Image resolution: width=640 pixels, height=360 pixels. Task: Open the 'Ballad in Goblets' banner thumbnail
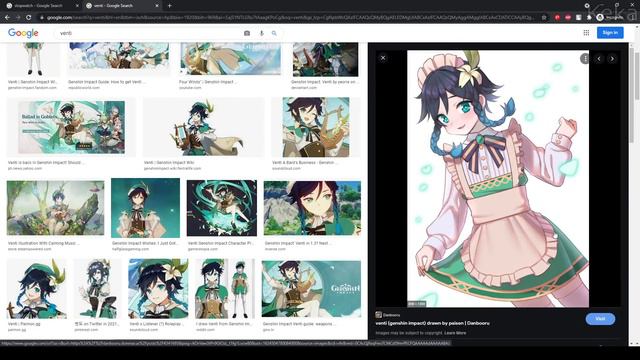[x=71, y=127]
